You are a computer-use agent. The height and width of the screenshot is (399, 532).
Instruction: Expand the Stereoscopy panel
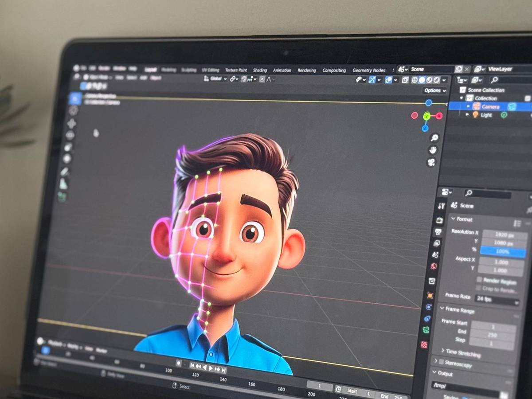[x=435, y=361]
